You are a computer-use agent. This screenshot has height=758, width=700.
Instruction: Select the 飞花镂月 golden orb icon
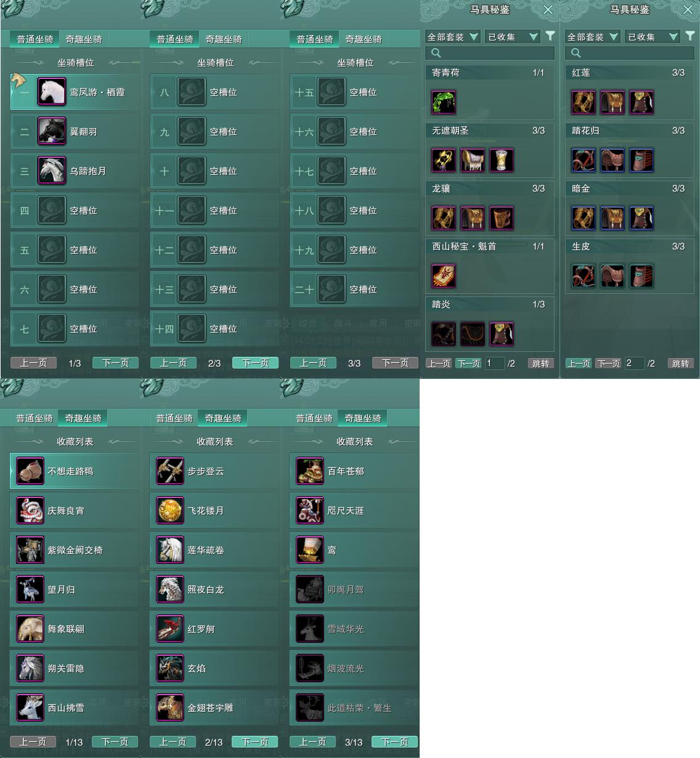click(170, 510)
